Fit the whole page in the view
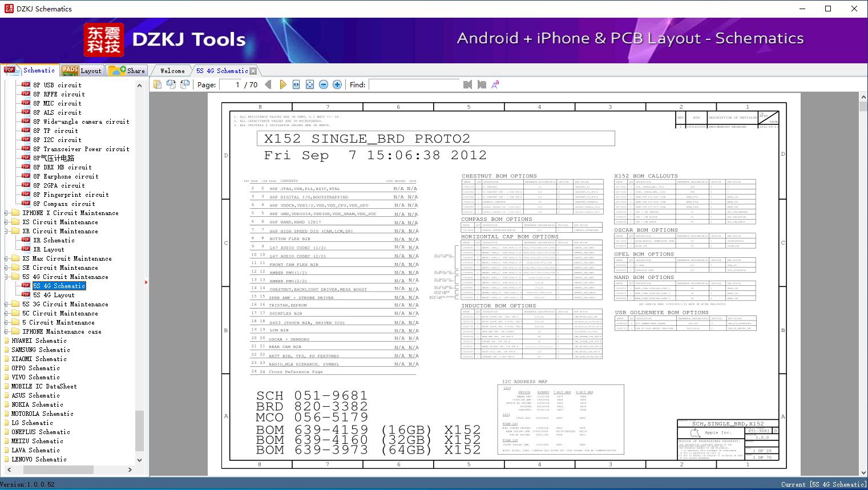Screen dimensions: 868x490 tap(310, 84)
